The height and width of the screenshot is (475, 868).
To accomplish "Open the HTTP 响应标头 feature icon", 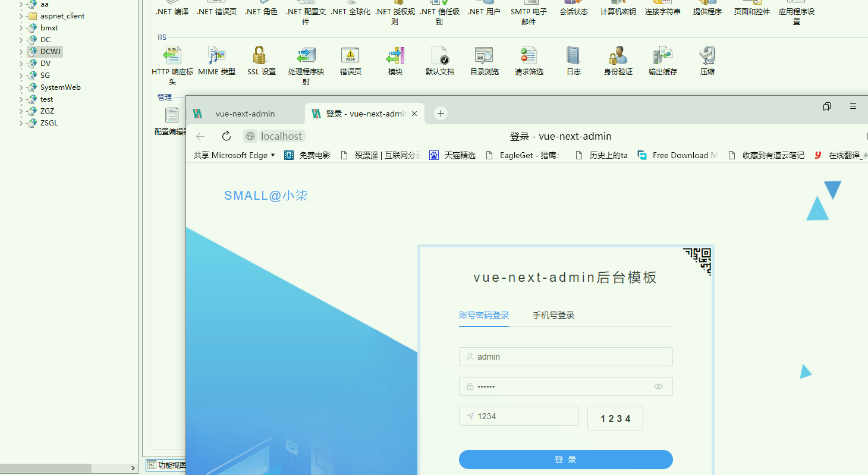I will point(172,56).
